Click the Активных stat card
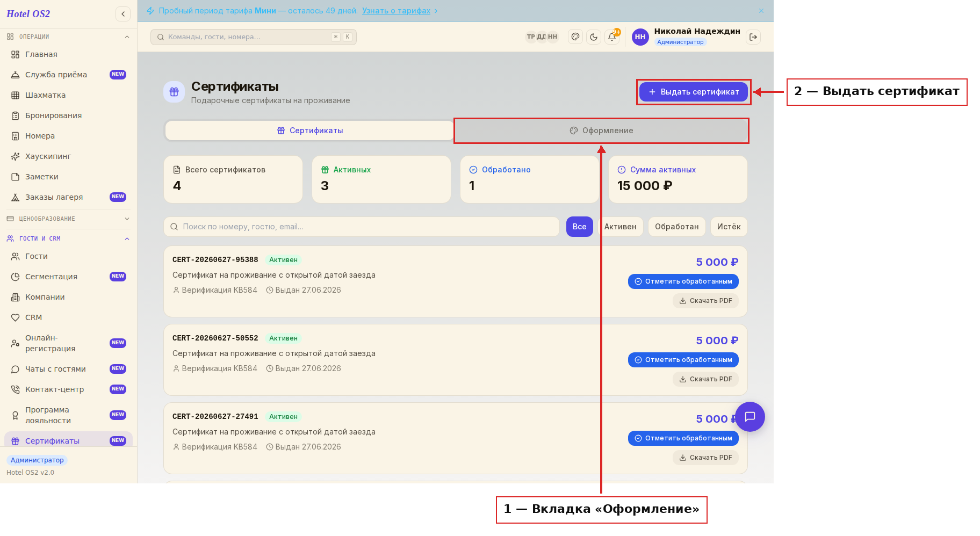This screenshot has height=536, width=980. (381, 179)
